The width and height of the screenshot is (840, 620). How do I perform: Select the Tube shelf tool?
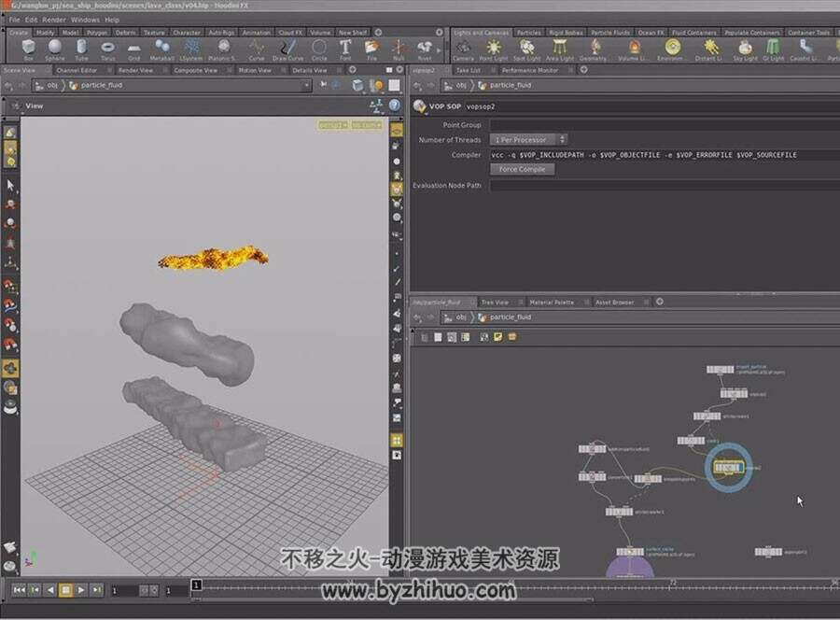pos(81,49)
